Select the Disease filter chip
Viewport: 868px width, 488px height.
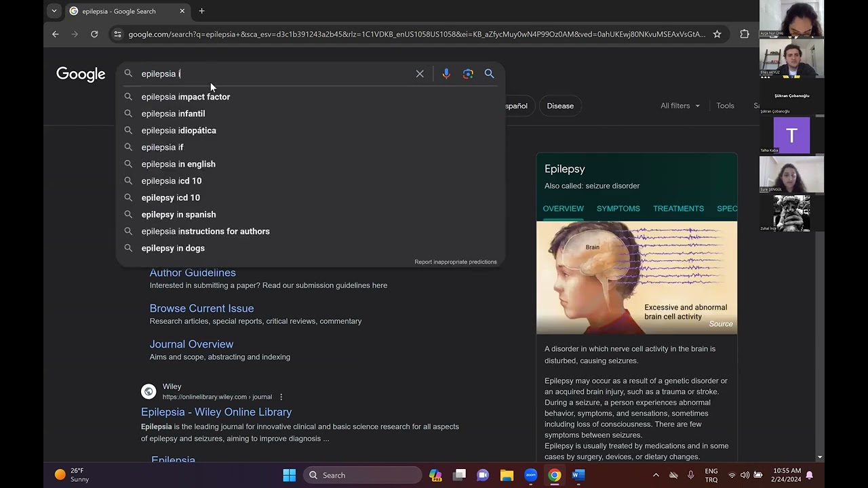click(x=560, y=106)
